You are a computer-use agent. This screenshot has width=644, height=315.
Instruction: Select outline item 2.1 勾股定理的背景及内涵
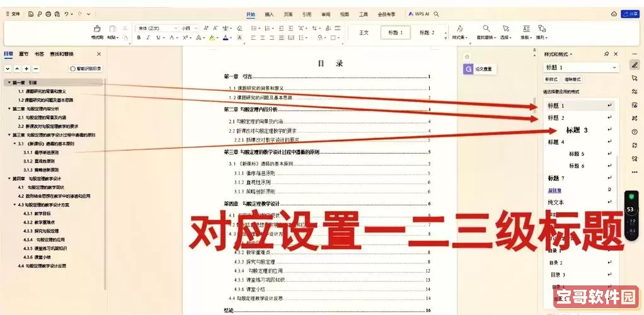tap(42, 117)
